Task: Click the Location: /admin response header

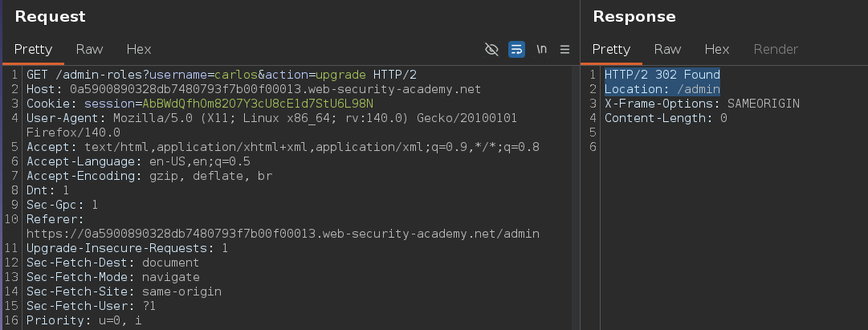Action: click(662, 89)
